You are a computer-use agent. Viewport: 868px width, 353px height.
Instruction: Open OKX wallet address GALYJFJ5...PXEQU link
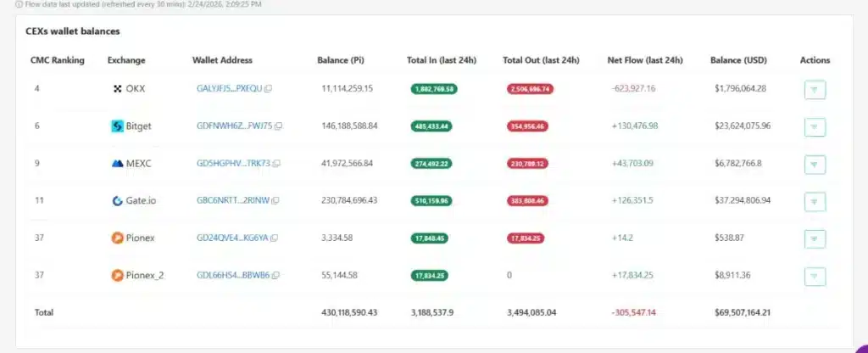229,88
